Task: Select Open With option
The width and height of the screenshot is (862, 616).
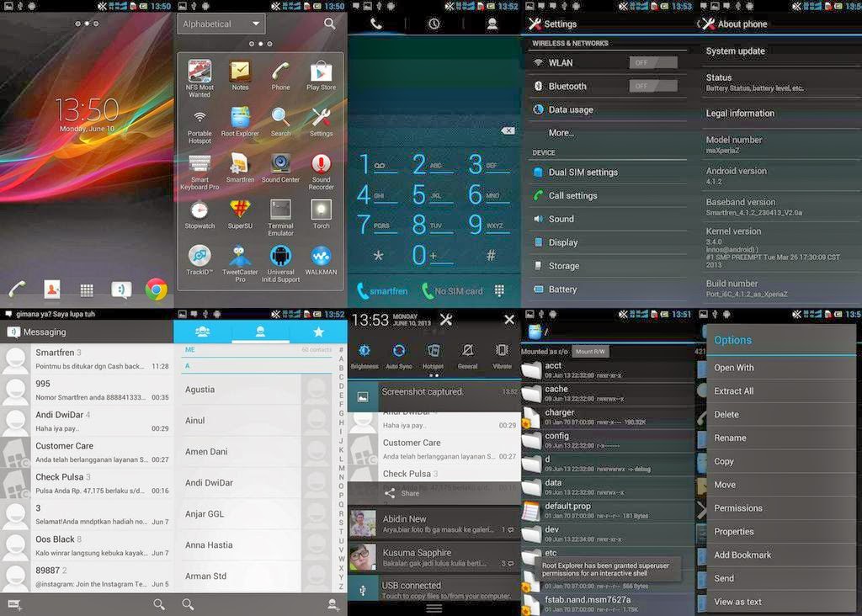Action: [x=780, y=367]
